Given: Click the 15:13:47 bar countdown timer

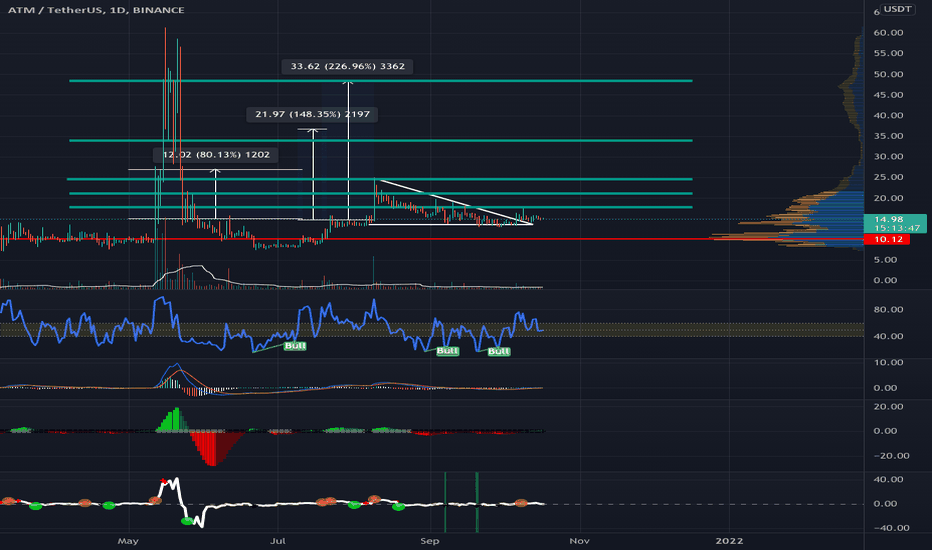Looking at the screenshot, I should [896, 228].
